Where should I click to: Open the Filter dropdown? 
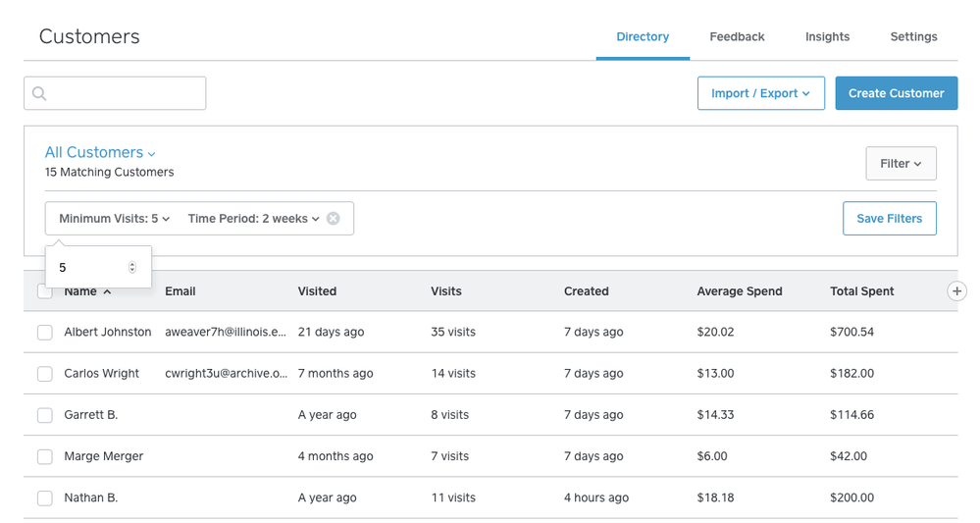(x=901, y=164)
